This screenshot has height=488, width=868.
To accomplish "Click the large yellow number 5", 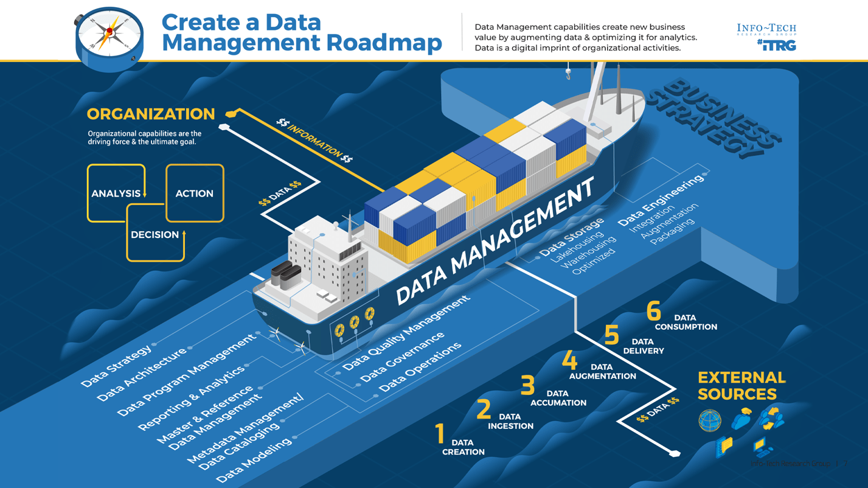I will coord(611,335).
